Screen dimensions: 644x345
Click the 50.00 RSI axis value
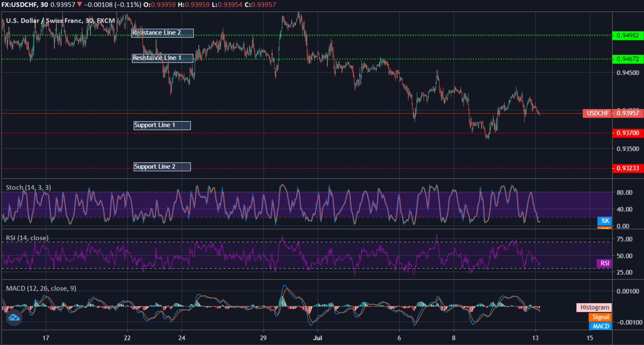coord(624,256)
